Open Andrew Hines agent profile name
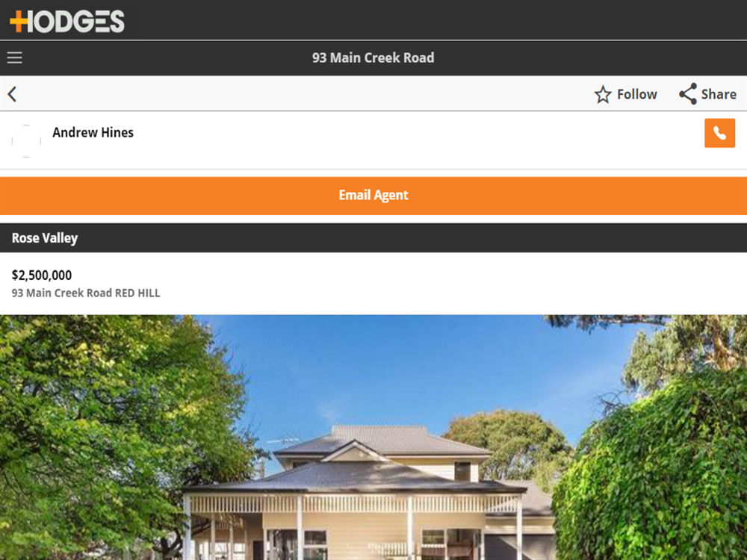 click(93, 132)
